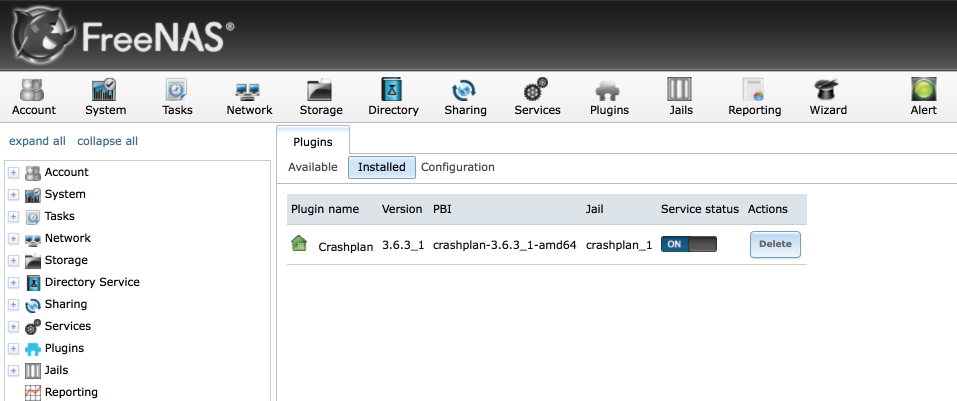This screenshot has height=401, width=957.
Task: Expand the Plugins tree node
Action: [13, 349]
